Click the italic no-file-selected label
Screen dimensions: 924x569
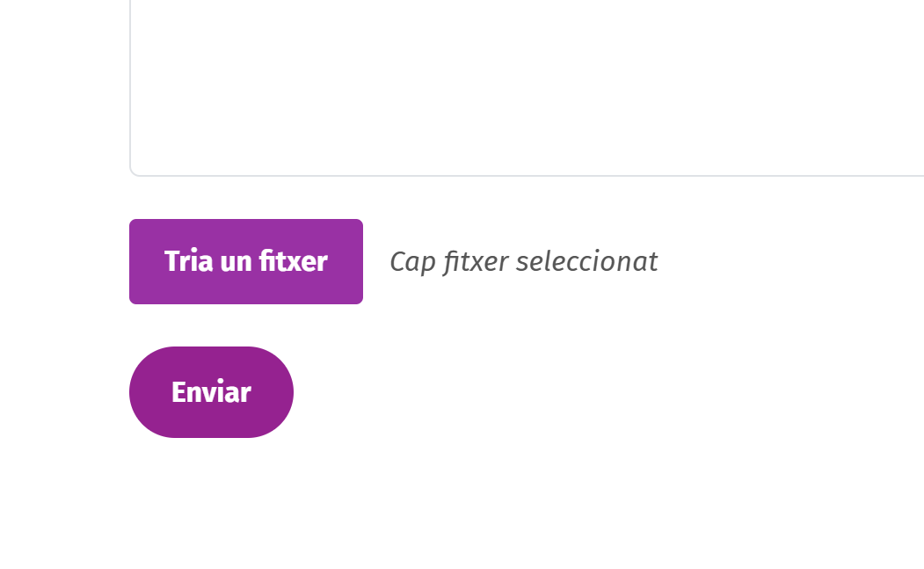pyautogui.click(x=523, y=261)
